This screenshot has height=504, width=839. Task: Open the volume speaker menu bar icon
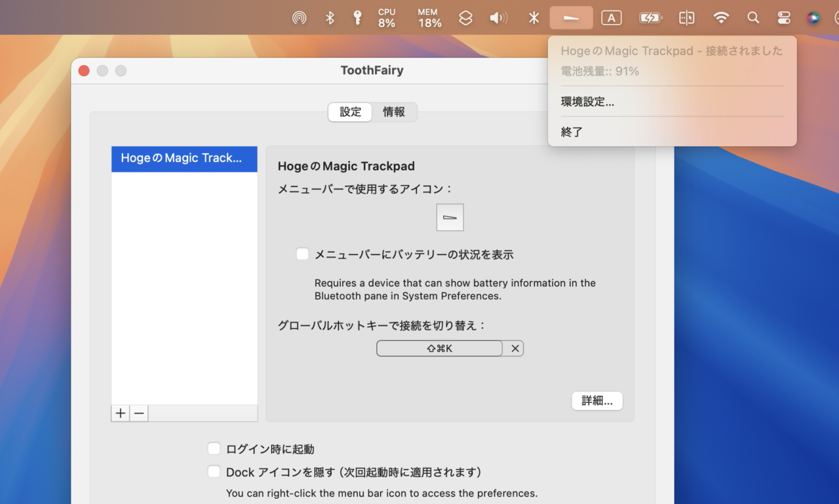click(499, 18)
